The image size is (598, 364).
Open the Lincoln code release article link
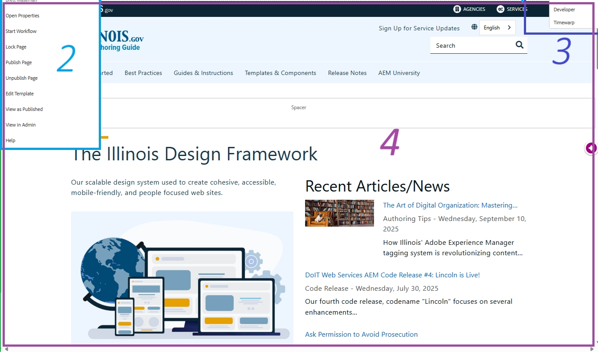pyautogui.click(x=392, y=275)
